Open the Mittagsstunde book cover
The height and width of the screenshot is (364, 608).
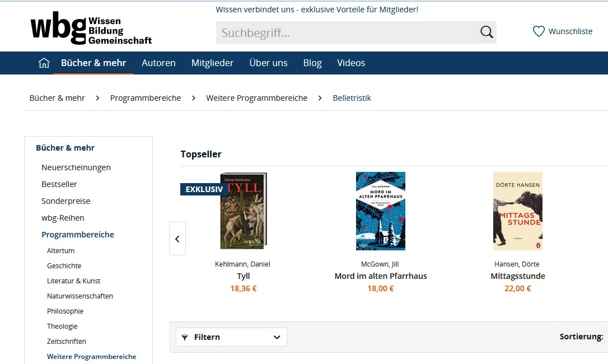[x=518, y=211]
